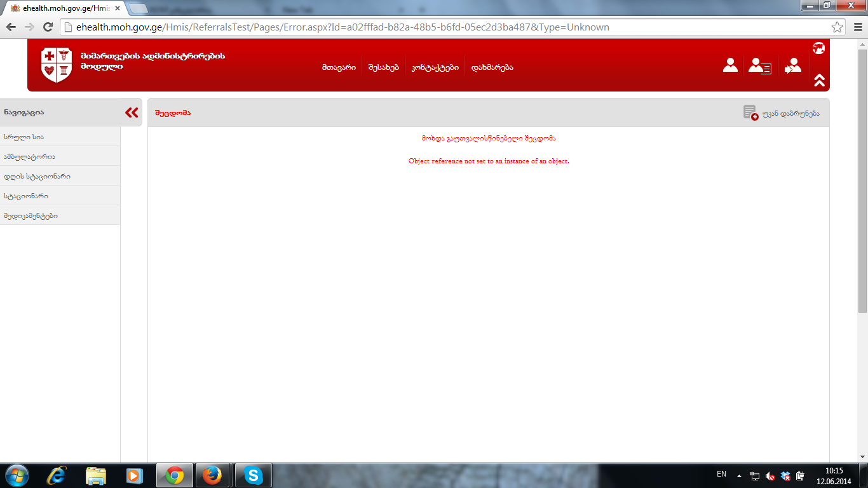The height and width of the screenshot is (488, 868).
Task: Show hidden system tray icons
Action: (739, 475)
